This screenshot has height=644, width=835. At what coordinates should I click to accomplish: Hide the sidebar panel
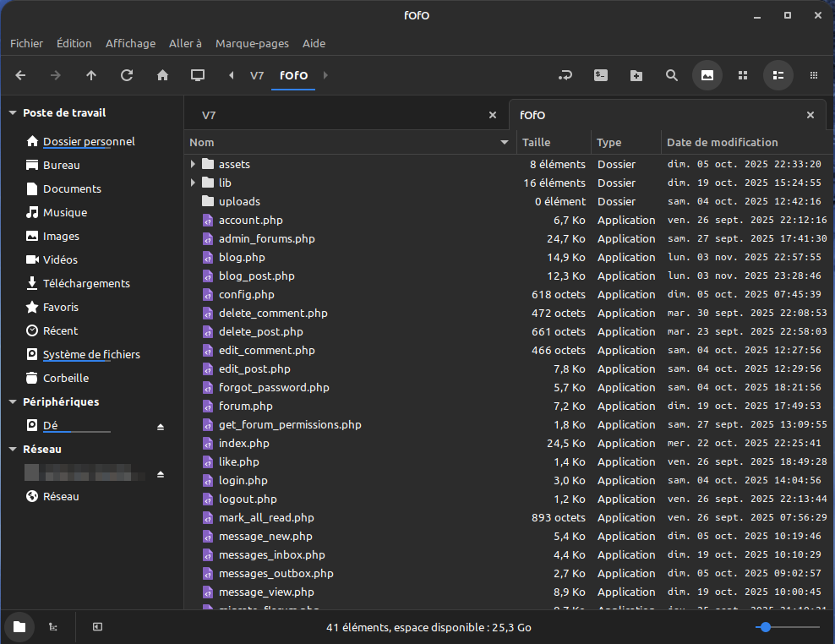point(96,627)
